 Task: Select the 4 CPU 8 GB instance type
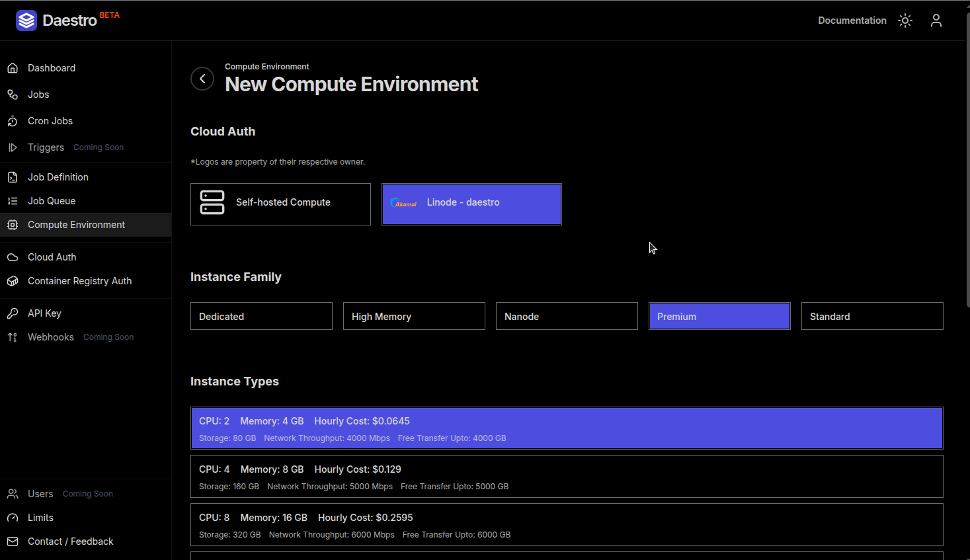click(566, 476)
